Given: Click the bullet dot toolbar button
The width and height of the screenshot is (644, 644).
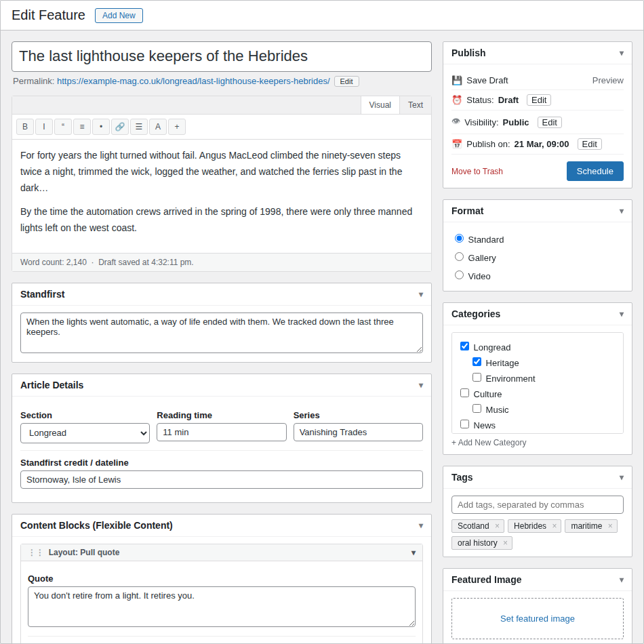Looking at the screenshot, I should point(101,127).
